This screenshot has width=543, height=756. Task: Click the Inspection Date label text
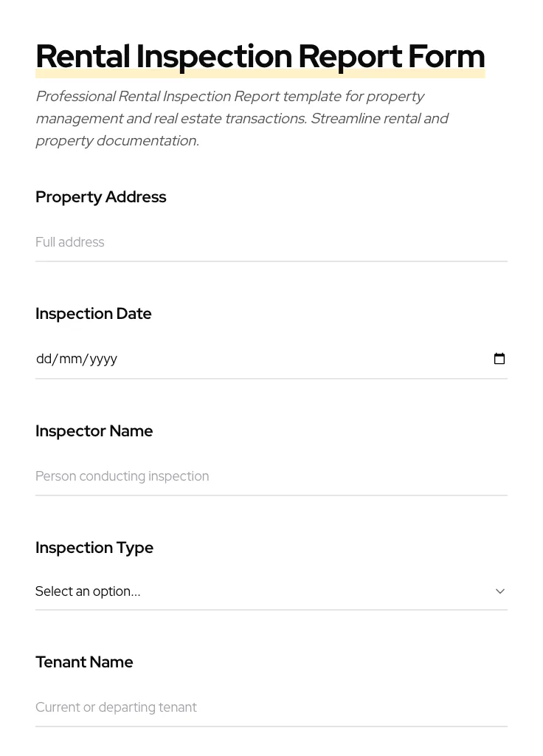(94, 313)
